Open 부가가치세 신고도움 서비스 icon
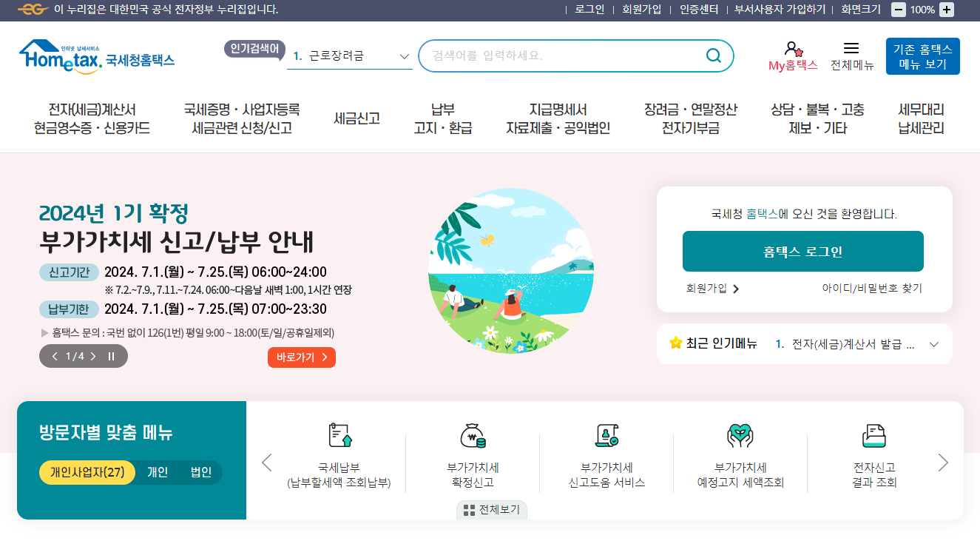This screenshot has height=541, width=980. coord(606,434)
